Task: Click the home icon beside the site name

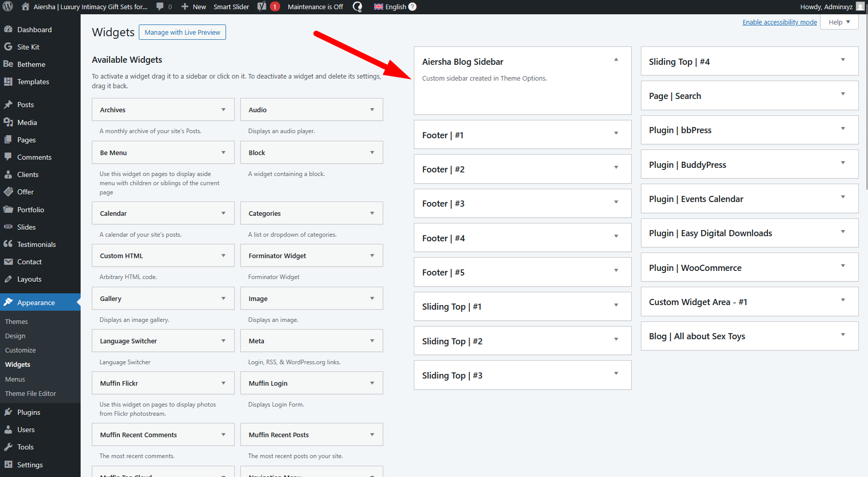Action: (26, 7)
